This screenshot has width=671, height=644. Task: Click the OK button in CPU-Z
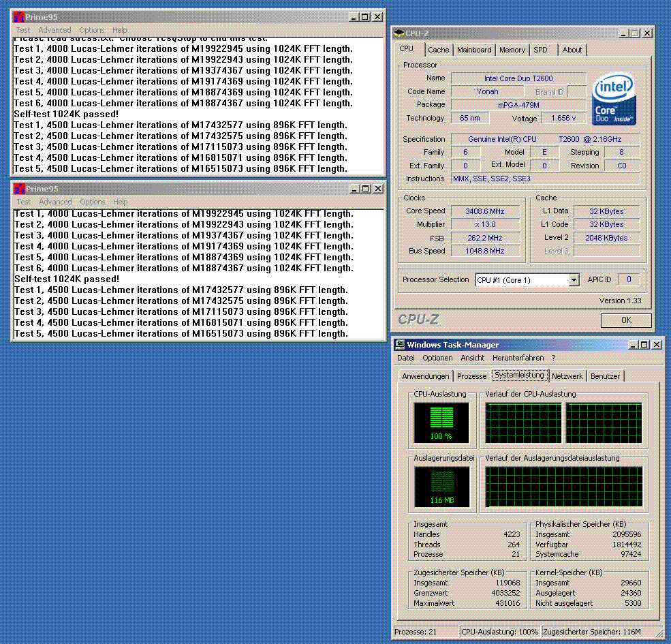tap(626, 320)
